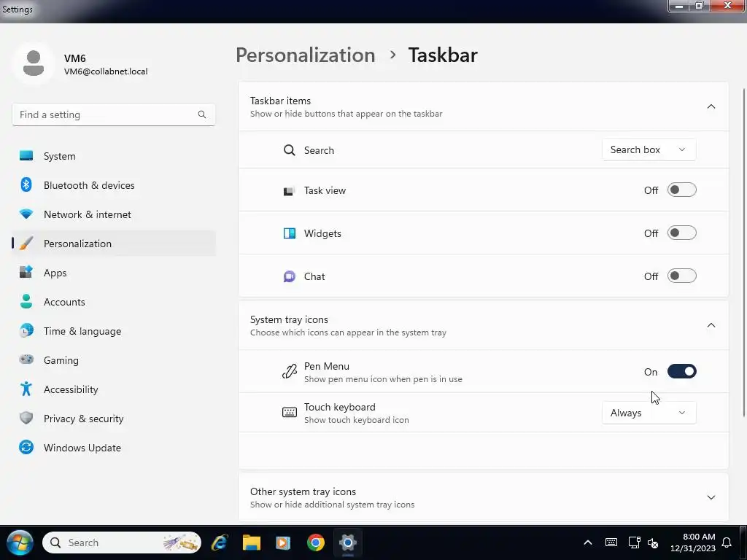This screenshot has height=560, width=747.
Task: Select Personalization in sidebar
Action: tap(113, 244)
